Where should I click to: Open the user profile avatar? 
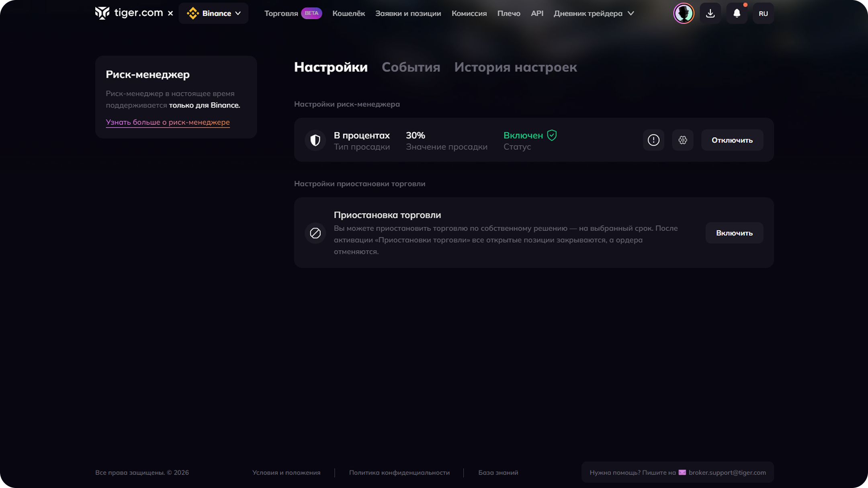[684, 13]
